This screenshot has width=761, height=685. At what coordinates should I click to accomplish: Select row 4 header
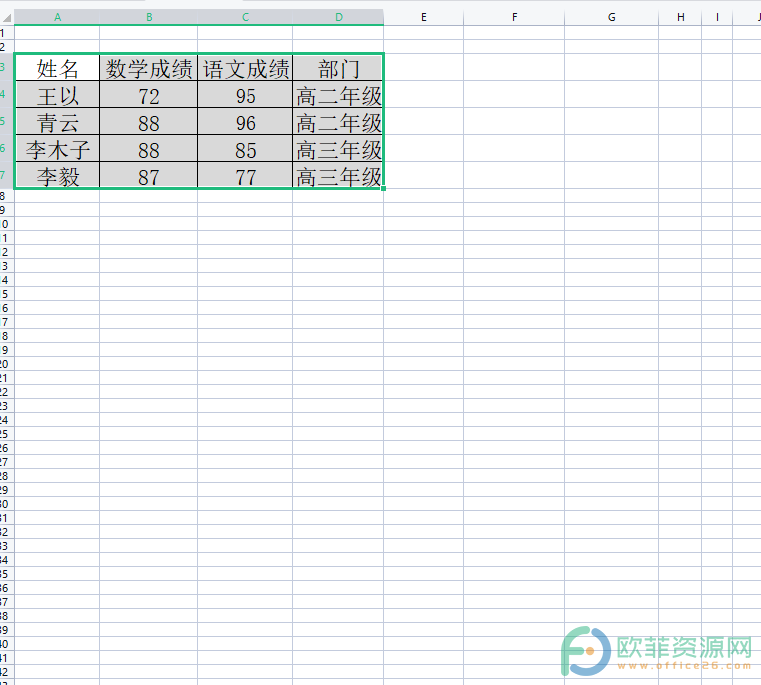[6, 94]
